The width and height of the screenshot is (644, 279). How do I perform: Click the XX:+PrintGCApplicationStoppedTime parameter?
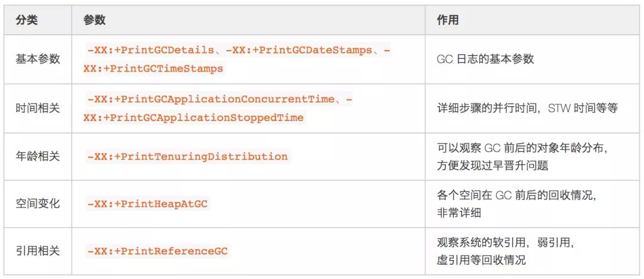(193, 118)
